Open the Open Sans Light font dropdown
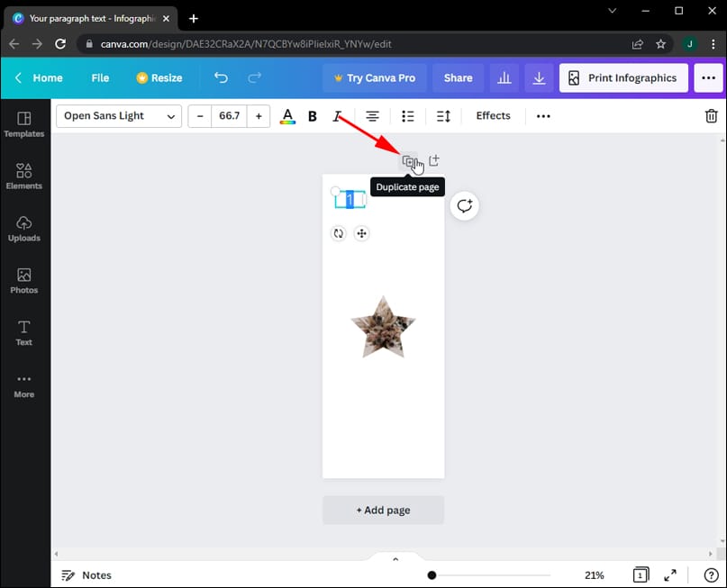Viewport: 727px width, 588px height. pyautogui.click(x=118, y=116)
